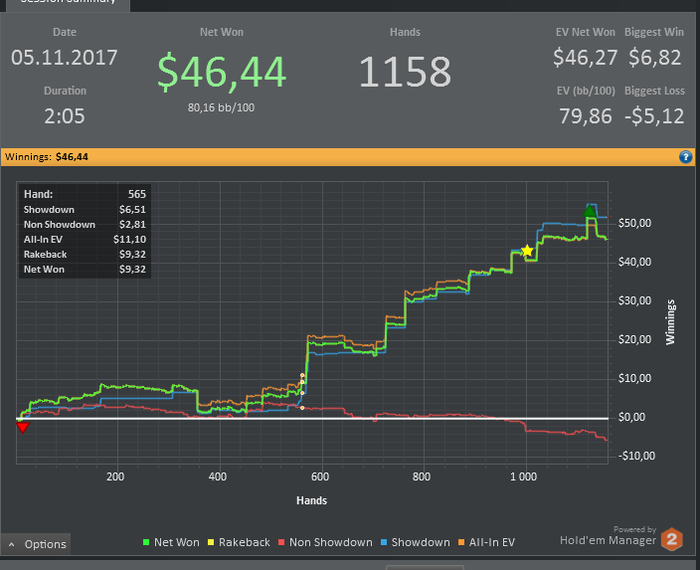Click the tooltip Hand 565 row
The image size is (700, 570).
coord(85,194)
